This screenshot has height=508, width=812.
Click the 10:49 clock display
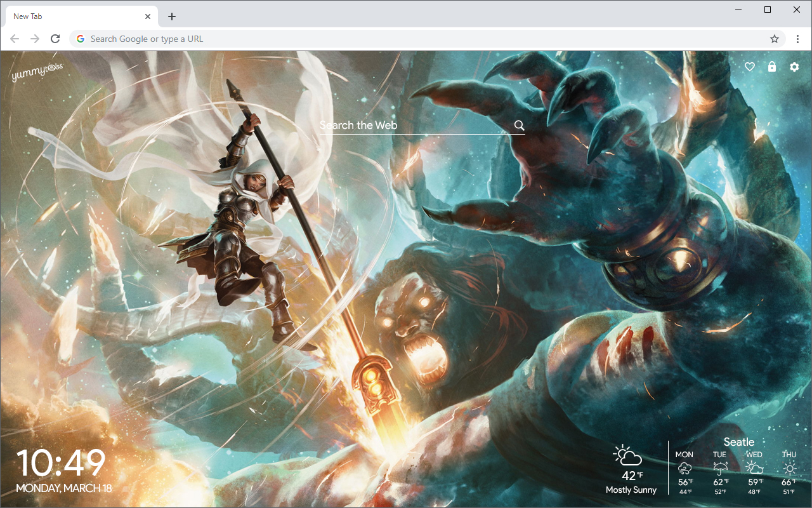(x=61, y=463)
